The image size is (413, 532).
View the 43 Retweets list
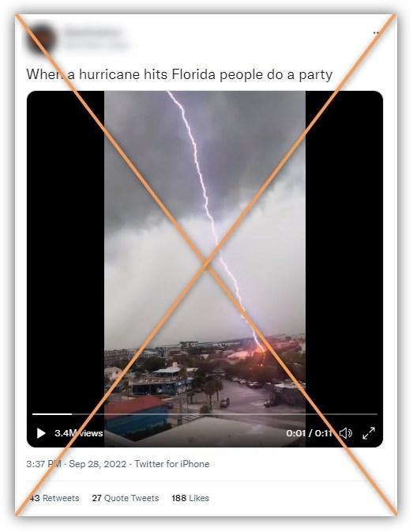point(54,498)
